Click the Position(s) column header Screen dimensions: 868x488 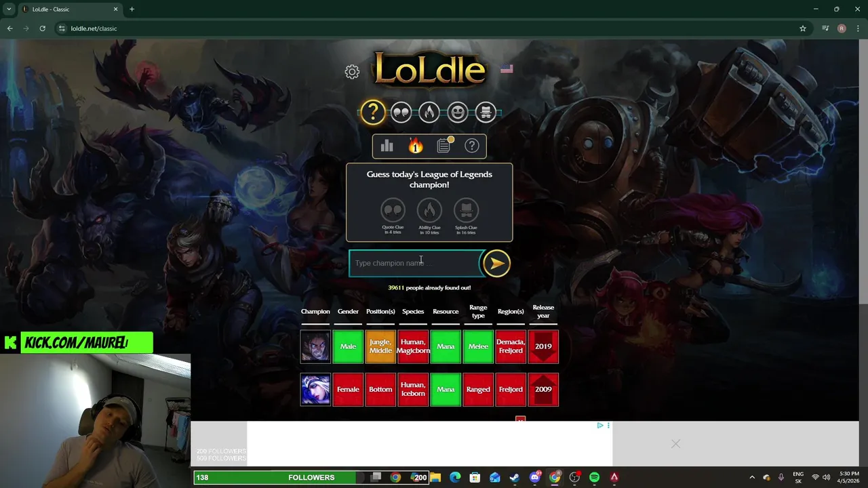[x=380, y=312]
